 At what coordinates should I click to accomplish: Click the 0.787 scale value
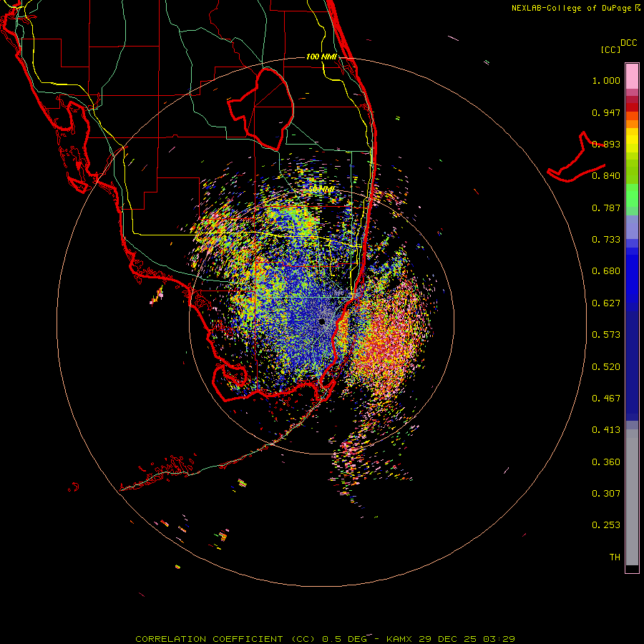(x=606, y=208)
